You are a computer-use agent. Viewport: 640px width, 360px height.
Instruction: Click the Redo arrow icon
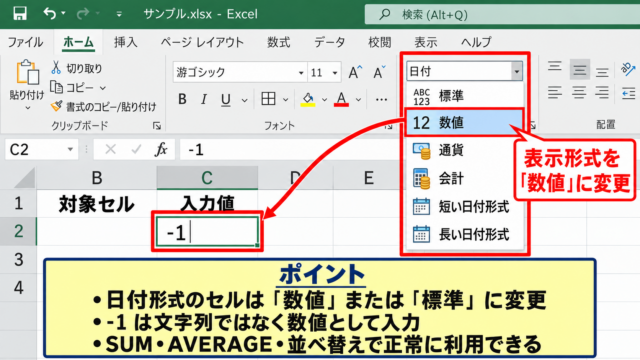tap(82, 14)
